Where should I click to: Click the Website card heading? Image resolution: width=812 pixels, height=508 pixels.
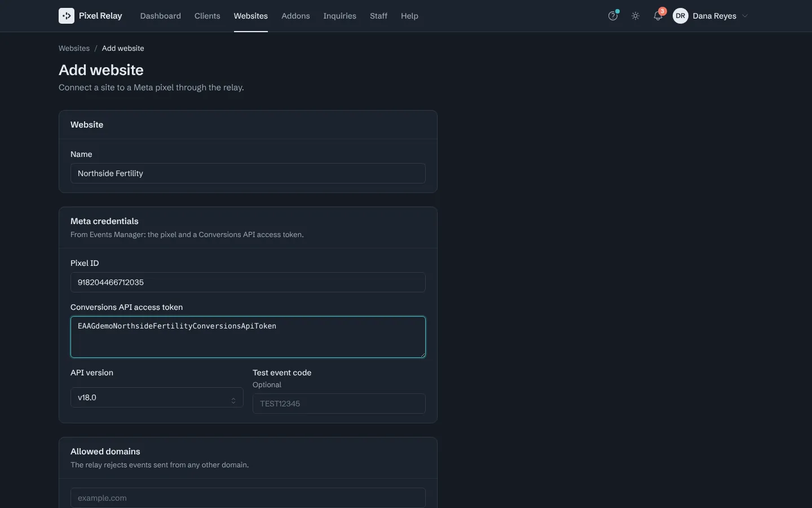click(87, 125)
